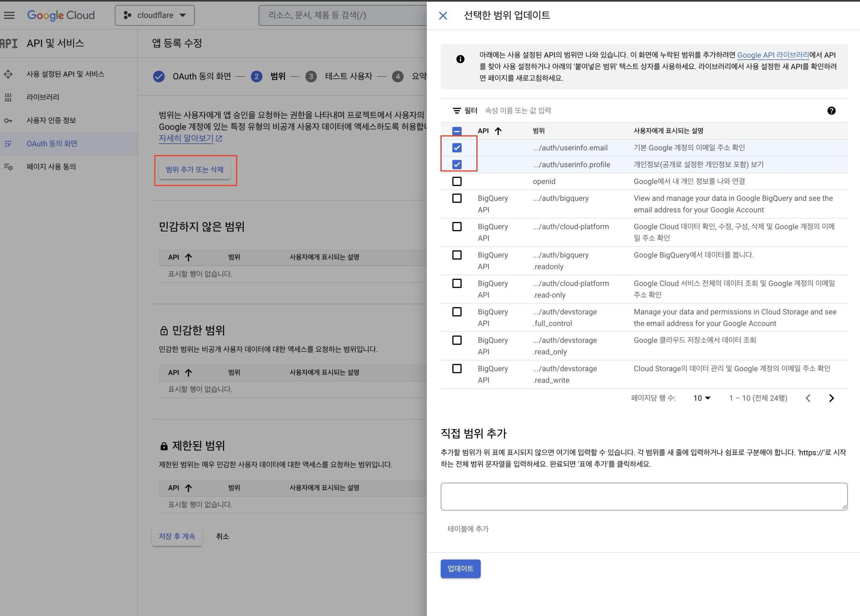Focus the top resource search field

click(x=343, y=15)
